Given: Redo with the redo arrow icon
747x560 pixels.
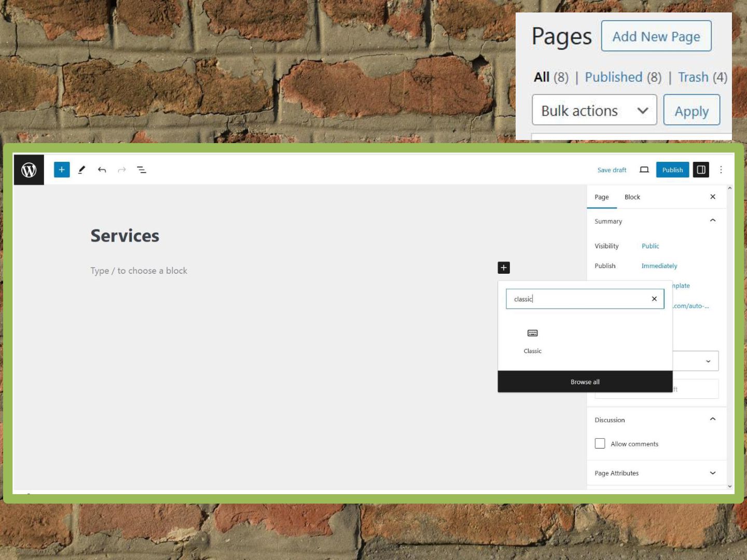Looking at the screenshot, I should coord(122,170).
